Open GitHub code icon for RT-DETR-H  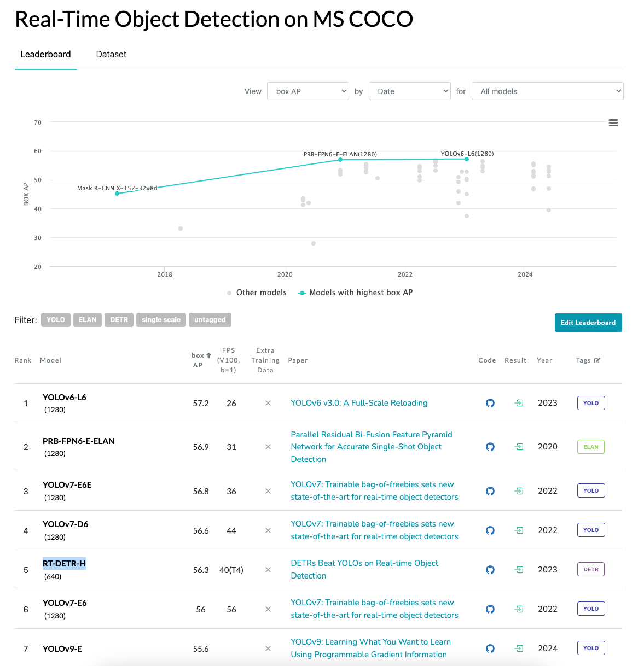coord(490,570)
